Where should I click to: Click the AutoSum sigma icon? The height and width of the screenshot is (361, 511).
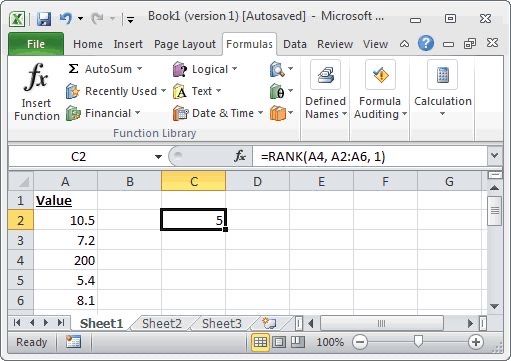pyautogui.click(x=73, y=69)
